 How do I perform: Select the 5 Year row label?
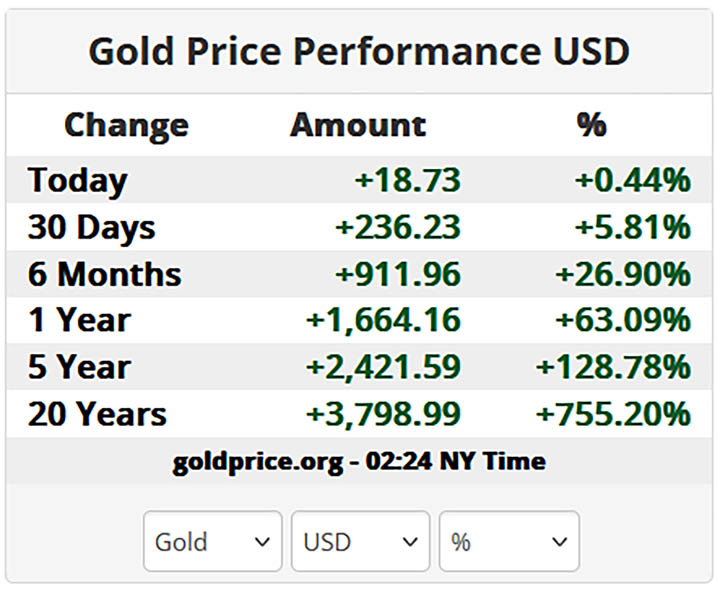pyautogui.click(x=79, y=367)
